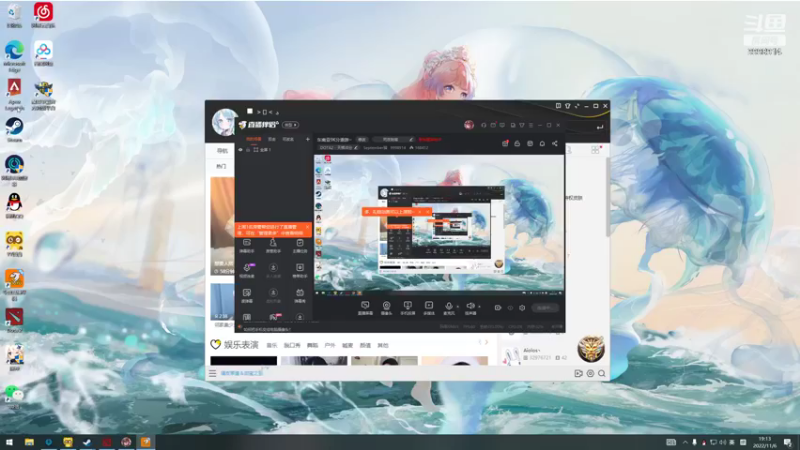Screen dimensions: 800x450
Task: Open the Dota 2 desktop icon
Action: tap(14, 319)
